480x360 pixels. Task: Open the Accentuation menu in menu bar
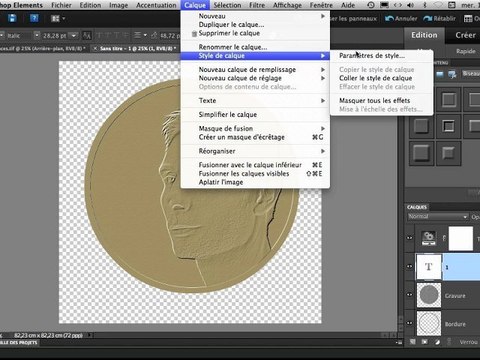pos(156,5)
